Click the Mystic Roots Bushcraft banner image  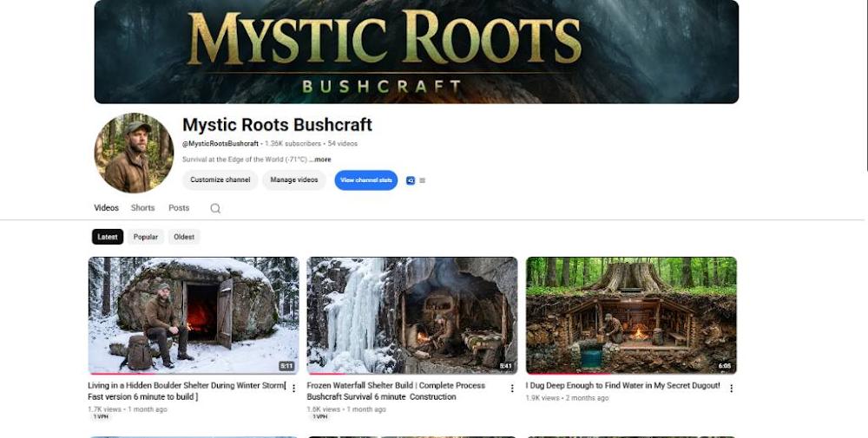click(x=417, y=51)
